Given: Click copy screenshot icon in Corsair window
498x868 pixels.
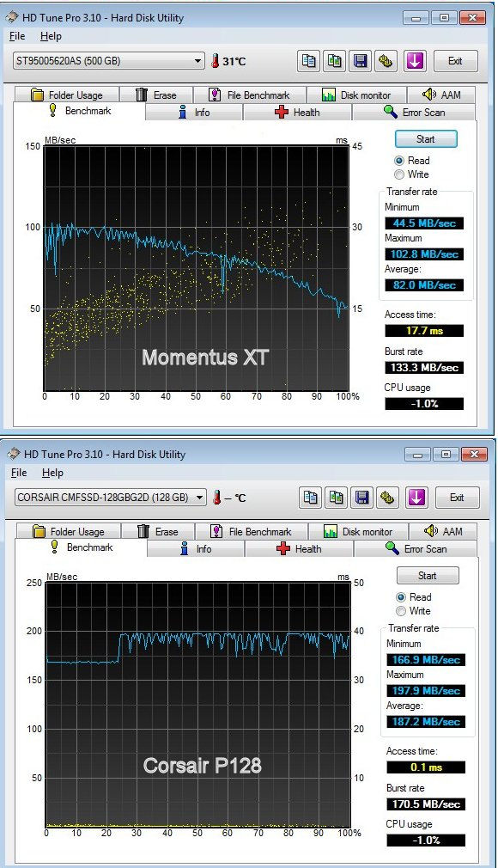Looking at the screenshot, I should coord(337,497).
